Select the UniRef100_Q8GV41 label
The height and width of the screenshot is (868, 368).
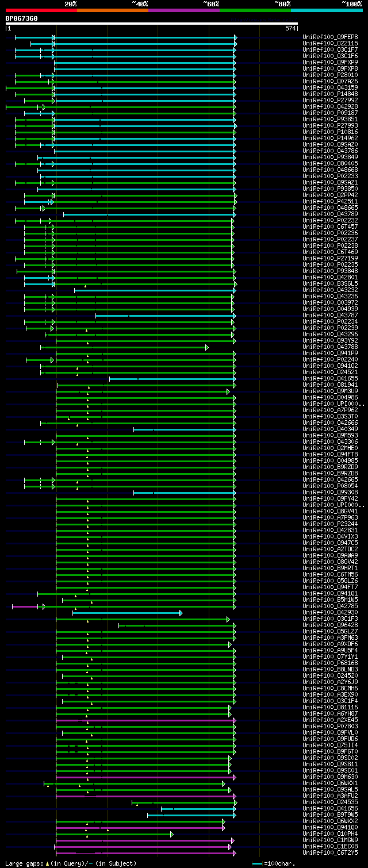coord(329,512)
